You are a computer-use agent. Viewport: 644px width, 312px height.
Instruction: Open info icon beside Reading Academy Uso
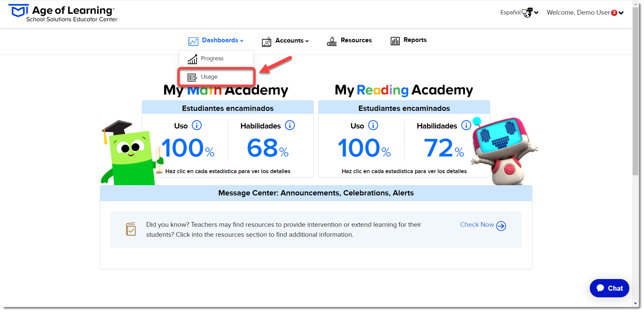pos(373,126)
